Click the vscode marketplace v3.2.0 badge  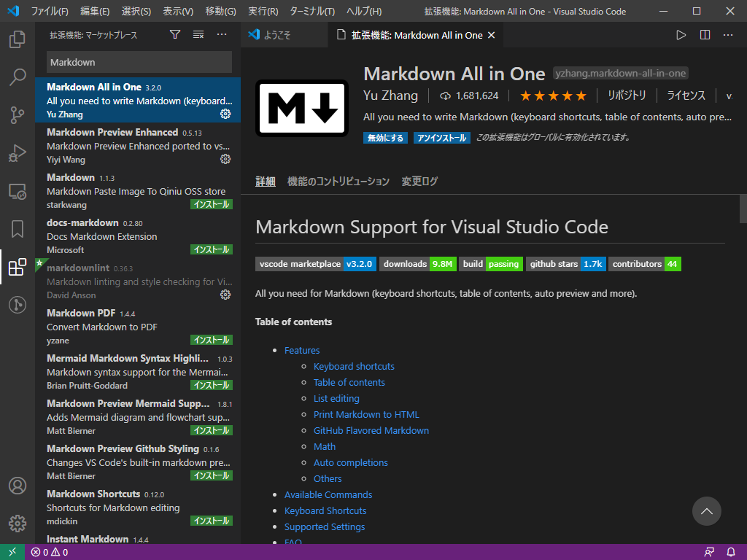(x=316, y=264)
